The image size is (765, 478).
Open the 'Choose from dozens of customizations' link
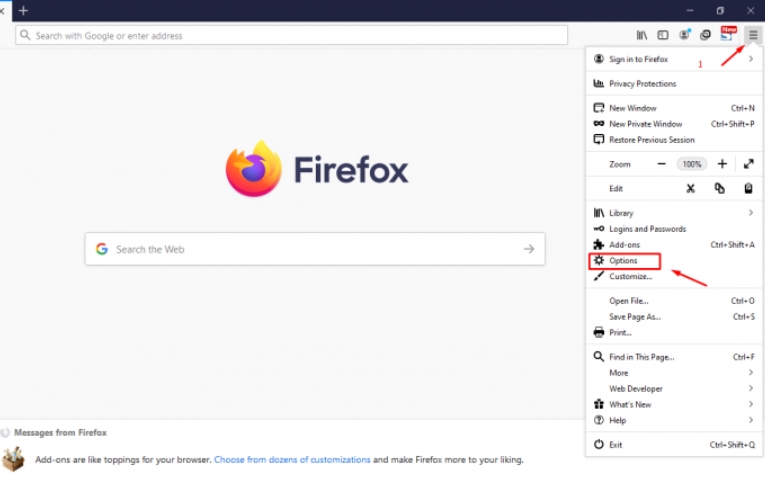292,460
